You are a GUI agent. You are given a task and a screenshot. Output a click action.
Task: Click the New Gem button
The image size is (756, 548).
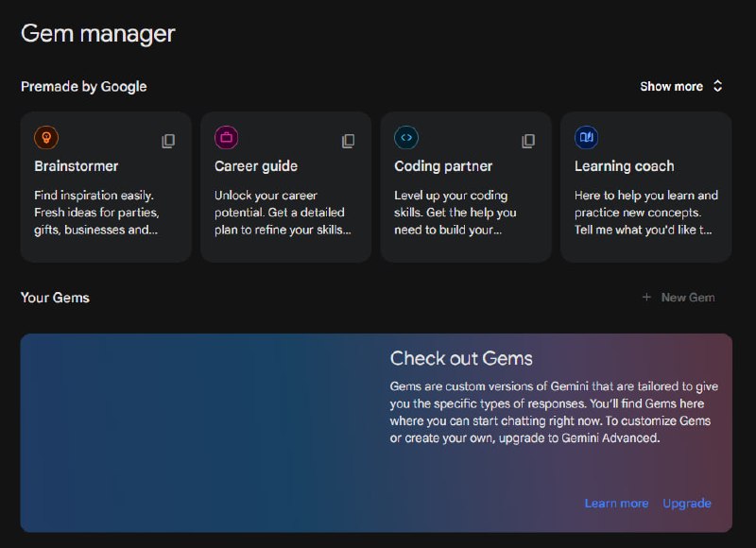coord(679,298)
